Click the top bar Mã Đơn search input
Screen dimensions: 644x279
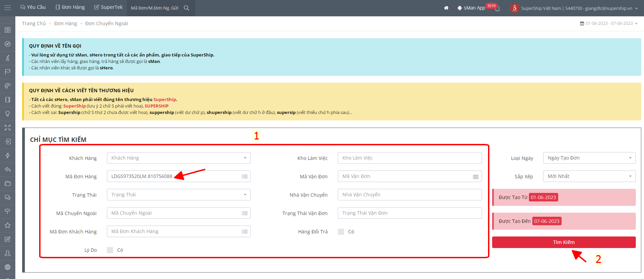(x=155, y=8)
